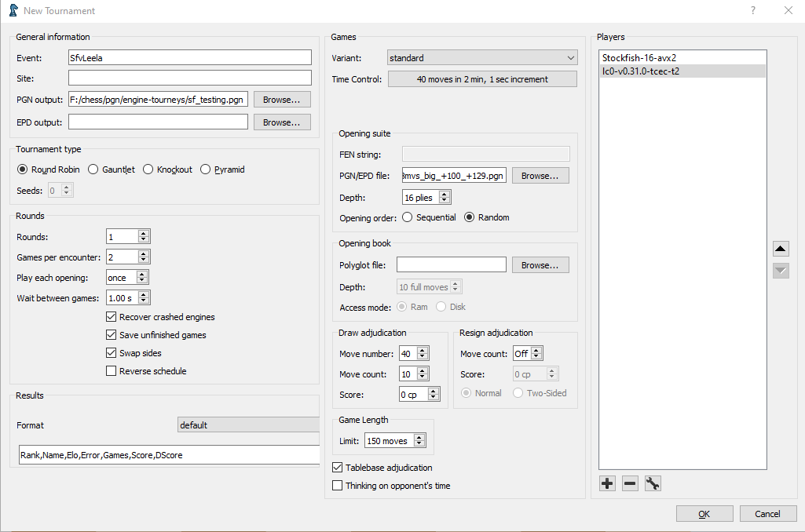
Task: Increase Wait between games value
Action: [144, 295]
